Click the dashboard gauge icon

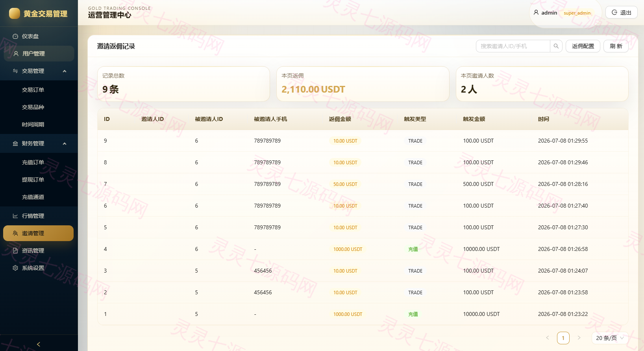click(15, 36)
